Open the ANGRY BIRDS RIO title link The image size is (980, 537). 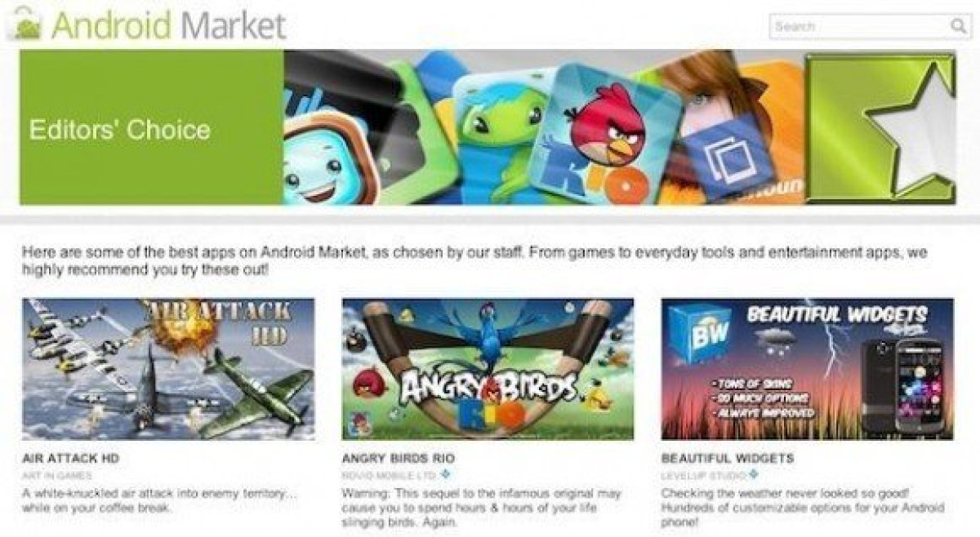tap(399, 459)
